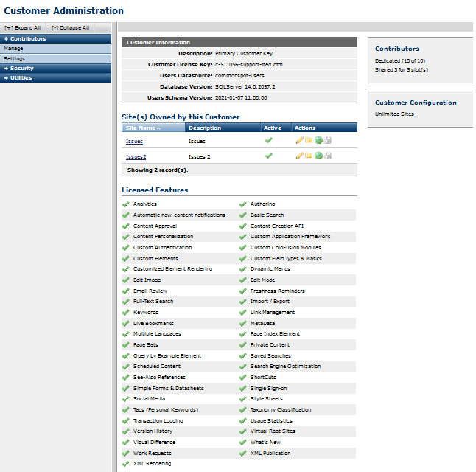Click the Expand All button
This screenshot has width=476, height=472.
tap(22, 27)
